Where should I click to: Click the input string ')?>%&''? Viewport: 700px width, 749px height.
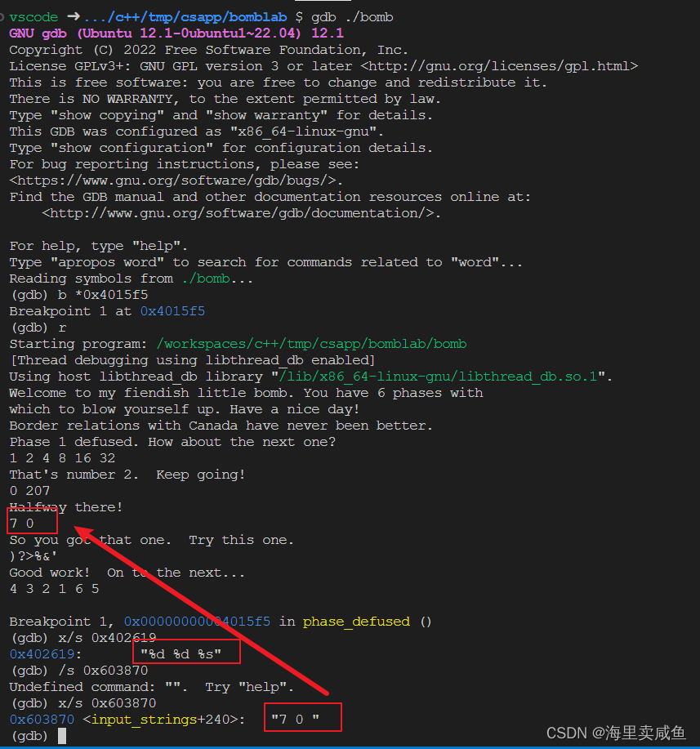click(33, 556)
